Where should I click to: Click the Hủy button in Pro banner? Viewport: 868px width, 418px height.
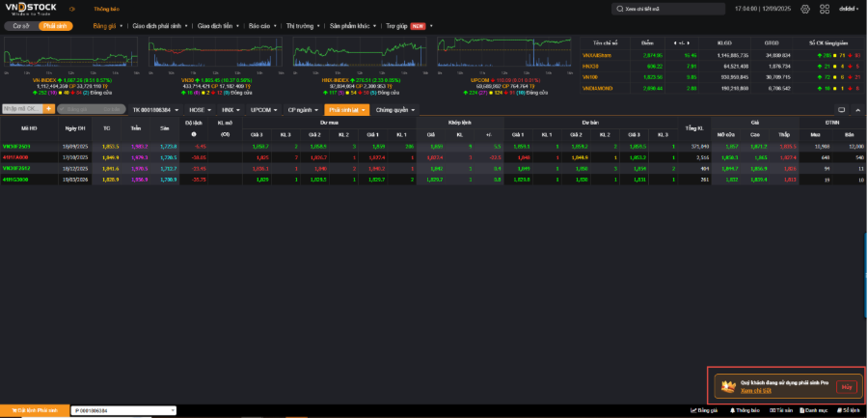pos(847,387)
